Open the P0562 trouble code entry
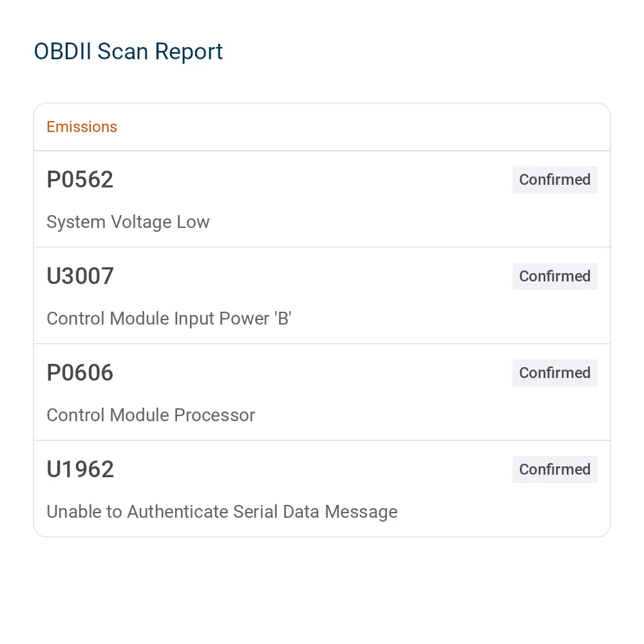644x644 pixels. click(80, 180)
